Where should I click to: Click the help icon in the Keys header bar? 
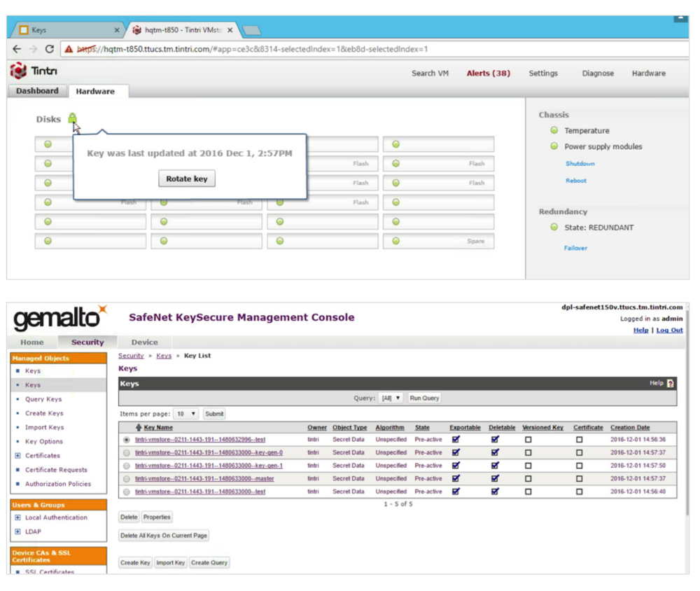point(670,383)
